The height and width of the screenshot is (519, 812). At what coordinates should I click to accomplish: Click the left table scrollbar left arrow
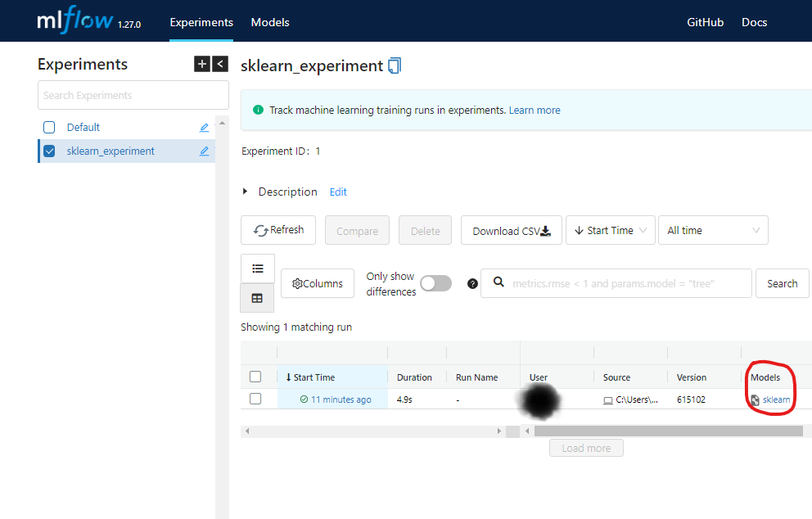click(247, 431)
